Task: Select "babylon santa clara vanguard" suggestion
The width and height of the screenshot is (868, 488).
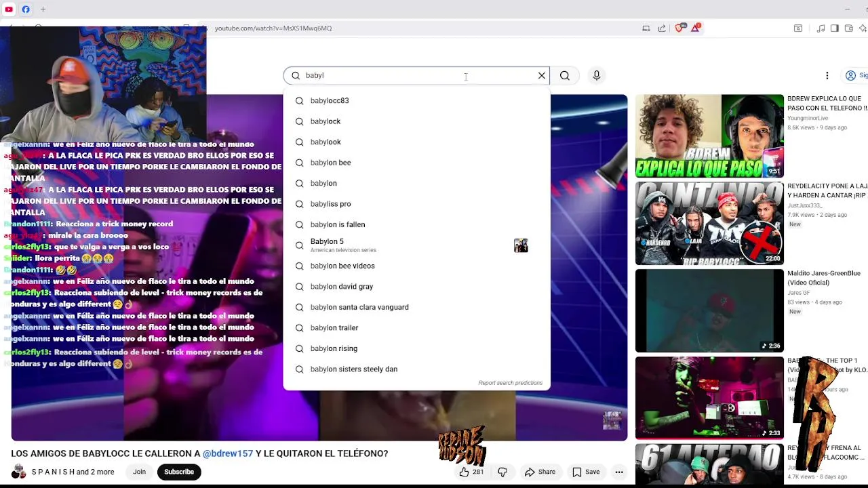Action: pos(416,307)
